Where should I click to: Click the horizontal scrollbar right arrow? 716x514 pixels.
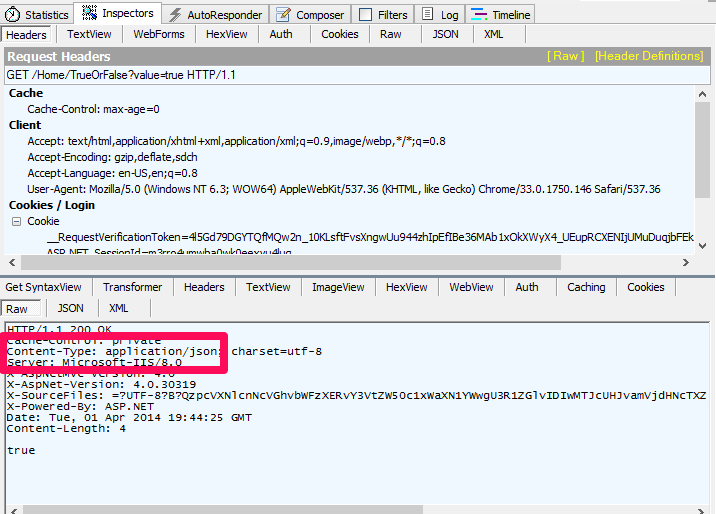pyautogui.click(x=686, y=262)
